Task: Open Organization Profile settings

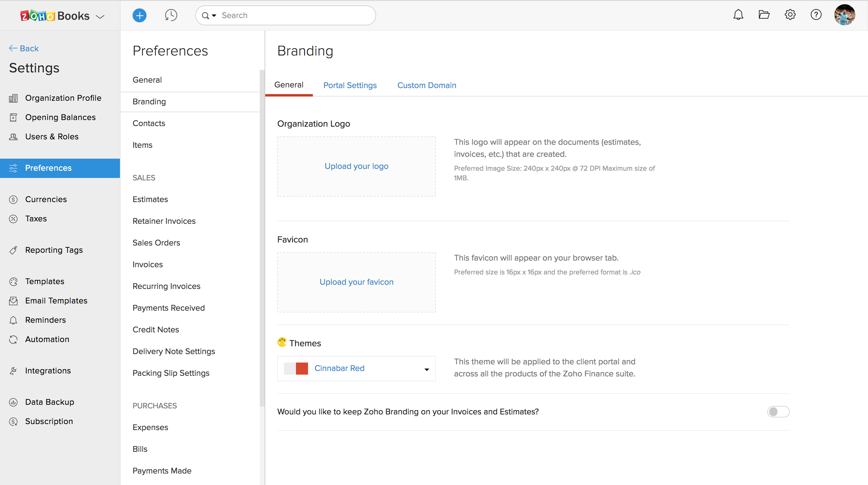Action: 63,98
